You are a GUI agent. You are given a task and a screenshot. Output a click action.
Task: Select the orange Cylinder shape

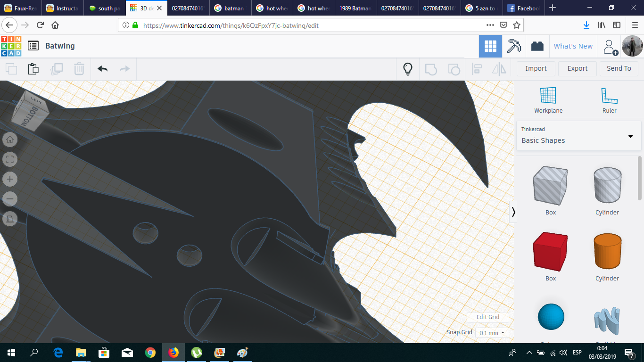pyautogui.click(x=607, y=251)
